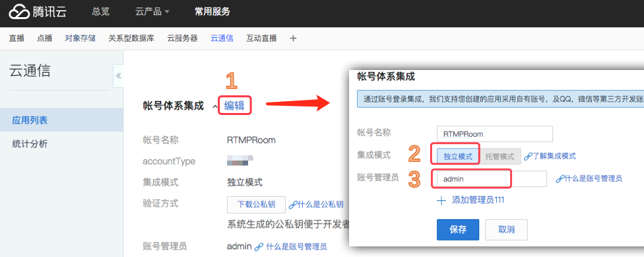Screen dimensions: 644x257
Task: Click link icon beside admin on the page
Action: pyautogui.click(x=259, y=247)
